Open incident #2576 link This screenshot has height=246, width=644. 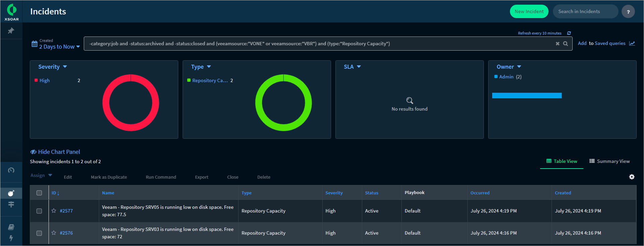click(x=66, y=233)
